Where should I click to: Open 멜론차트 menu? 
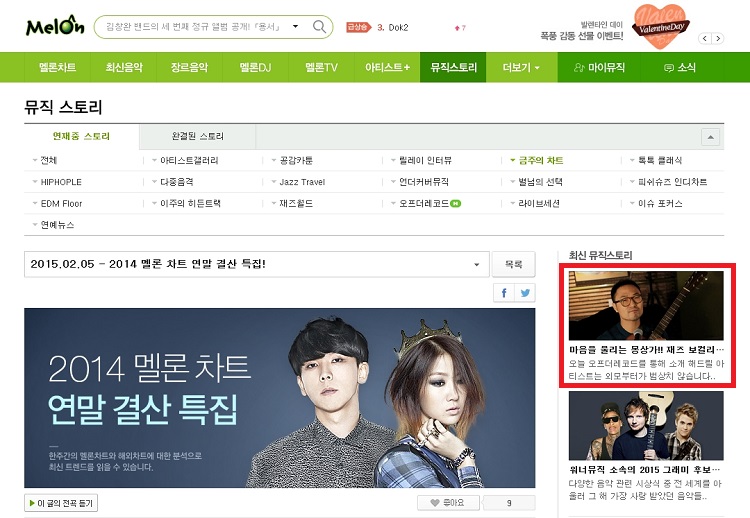(x=57, y=67)
